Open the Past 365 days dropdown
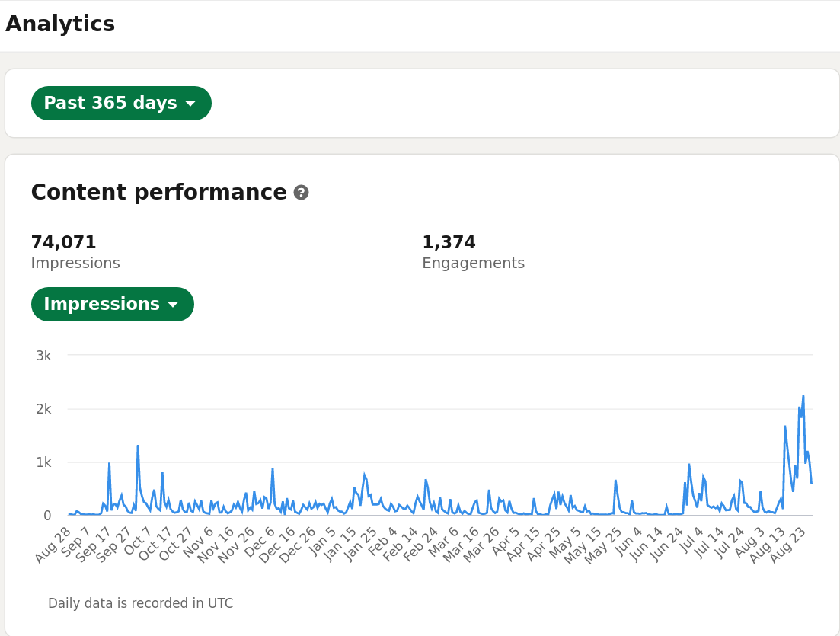Viewport: 840px width, 636px height. pyautogui.click(x=121, y=103)
